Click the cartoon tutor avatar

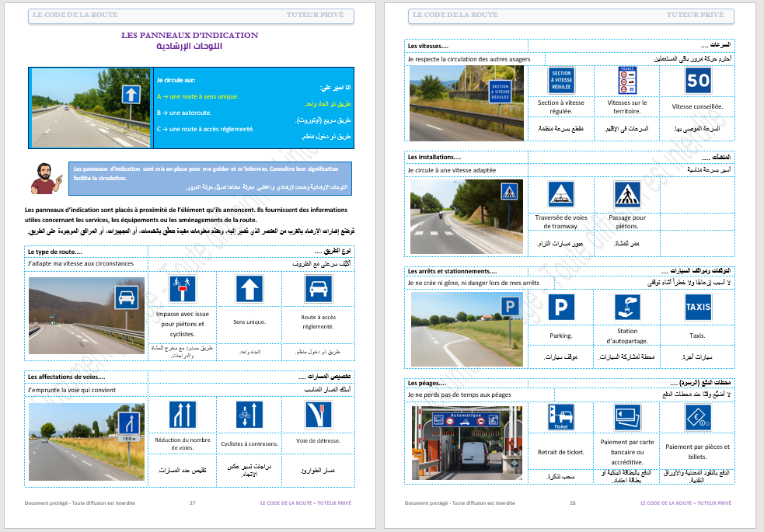[x=45, y=179]
